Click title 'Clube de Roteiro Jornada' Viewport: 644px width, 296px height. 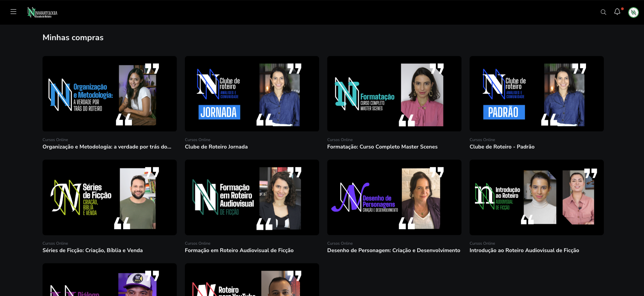coord(216,147)
